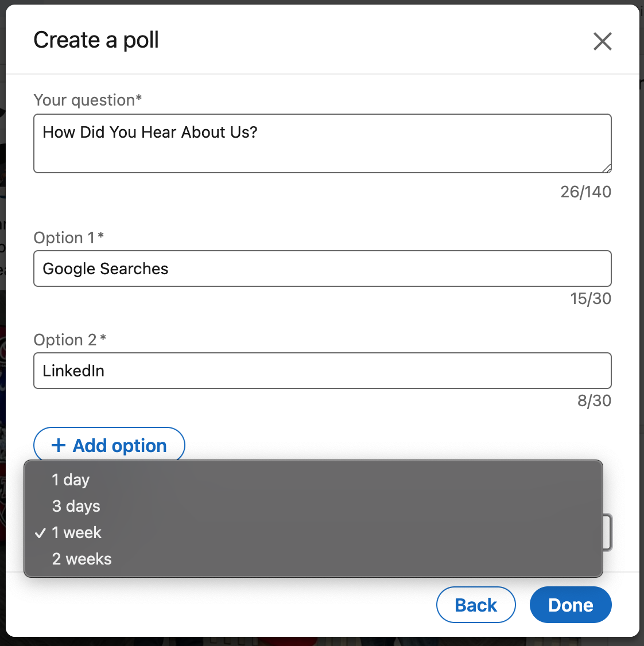Choose 1 day poll duration
Image resolution: width=644 pixels, height=646 pixels.
pyautogui.click(x=71, y=480)
